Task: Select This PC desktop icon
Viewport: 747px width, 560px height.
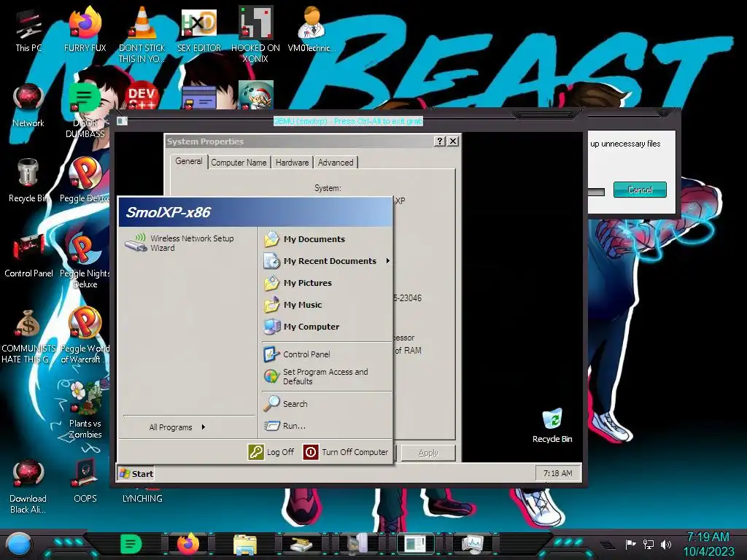Action: point(28,30)
